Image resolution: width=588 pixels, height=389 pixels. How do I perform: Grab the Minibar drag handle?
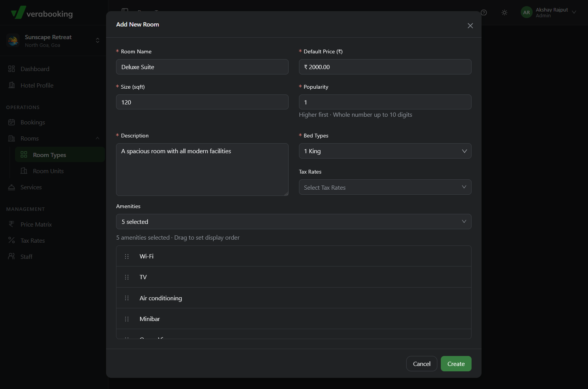pos(127,319)
